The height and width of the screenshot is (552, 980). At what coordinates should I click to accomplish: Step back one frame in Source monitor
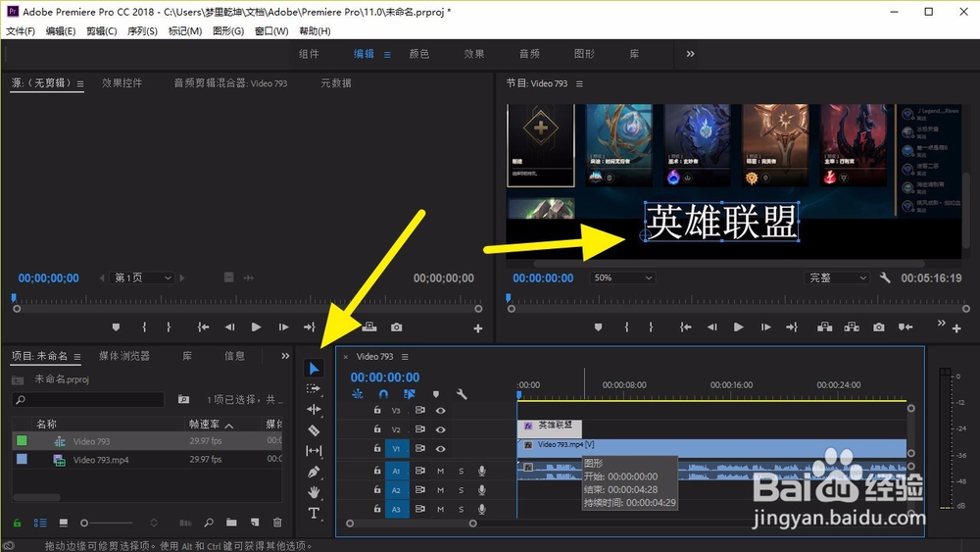[x=229, y=326]
